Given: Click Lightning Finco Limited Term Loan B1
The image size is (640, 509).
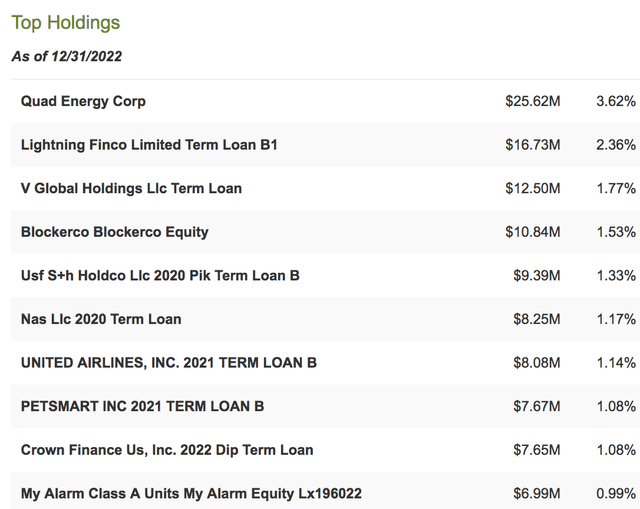Looking at the screenshot, I should 149,145.
